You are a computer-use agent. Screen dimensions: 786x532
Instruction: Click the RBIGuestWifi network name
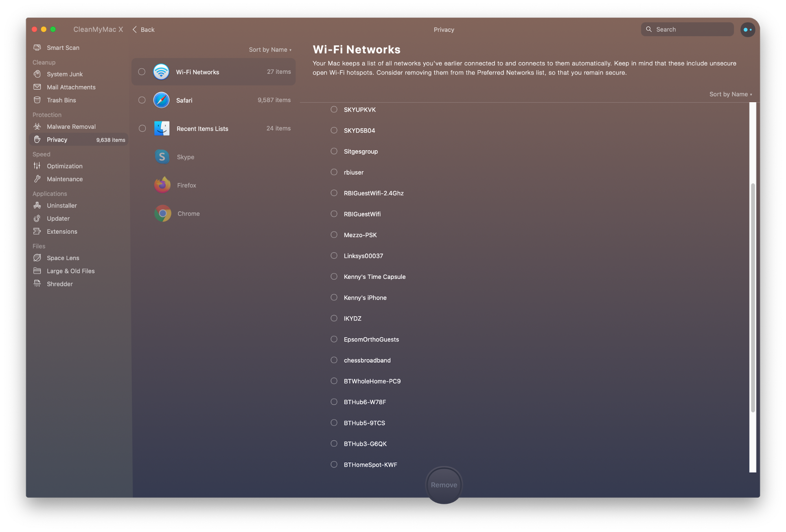(x=362, y=214)
